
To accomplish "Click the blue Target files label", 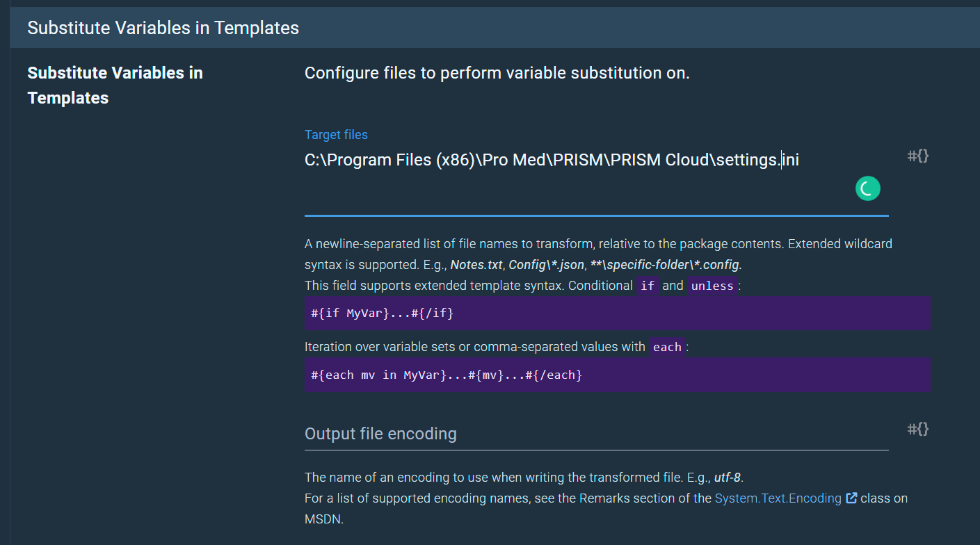I will 336,135.
